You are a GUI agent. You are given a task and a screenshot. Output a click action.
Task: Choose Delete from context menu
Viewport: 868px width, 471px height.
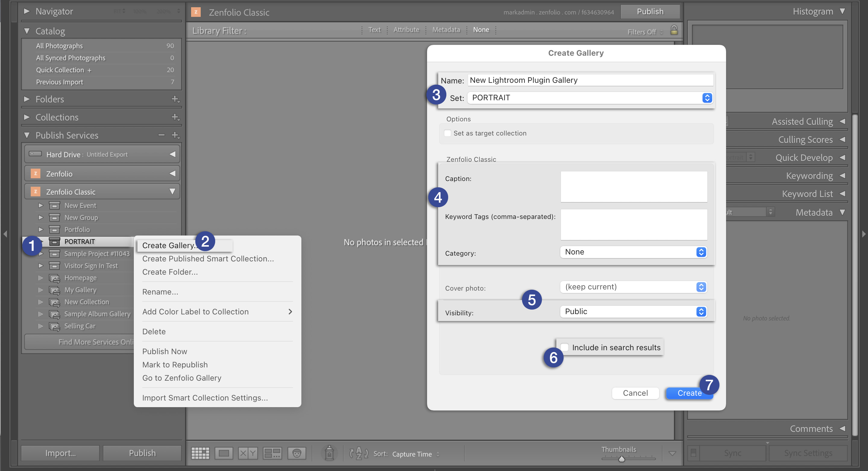[154, 331]
